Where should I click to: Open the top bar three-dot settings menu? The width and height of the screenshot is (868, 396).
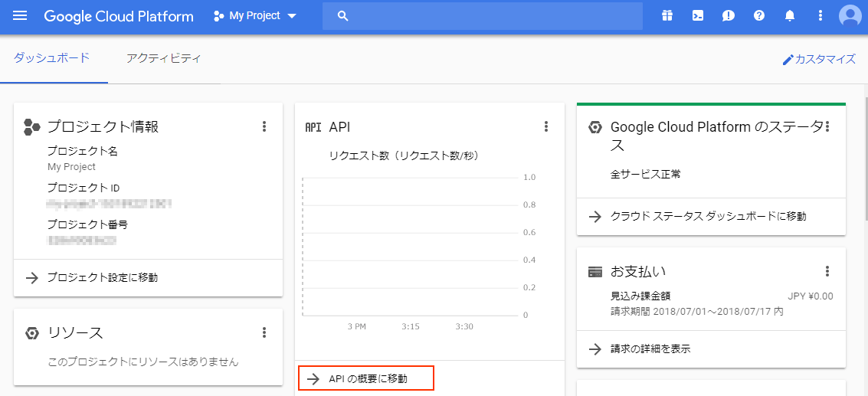click(821, 16)
